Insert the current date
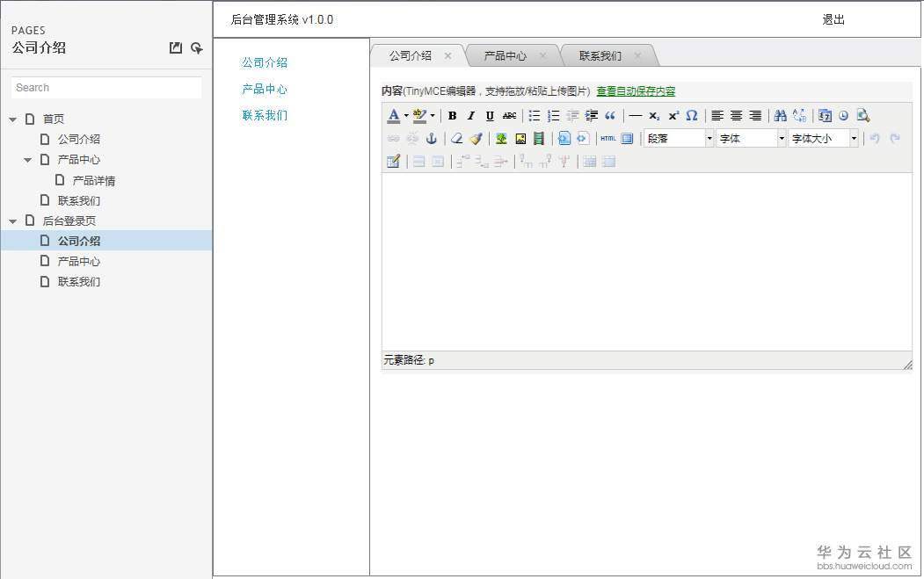The width and height of the screenshot is (924, 579). tap(825, 116)
